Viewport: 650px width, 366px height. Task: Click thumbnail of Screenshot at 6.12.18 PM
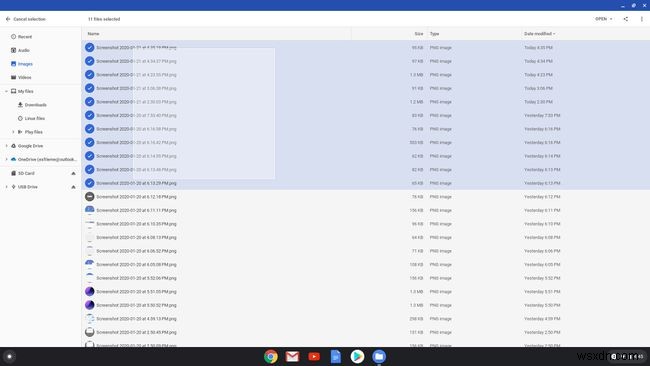[90, 197]
